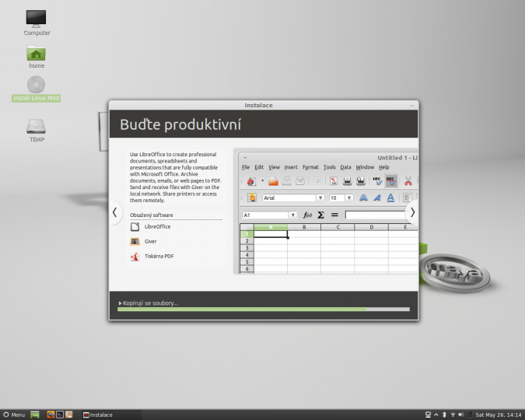Viewport: 525px width, 420px height.
Task: Click the Edit File pencil icon
Action: pos(317,181)
